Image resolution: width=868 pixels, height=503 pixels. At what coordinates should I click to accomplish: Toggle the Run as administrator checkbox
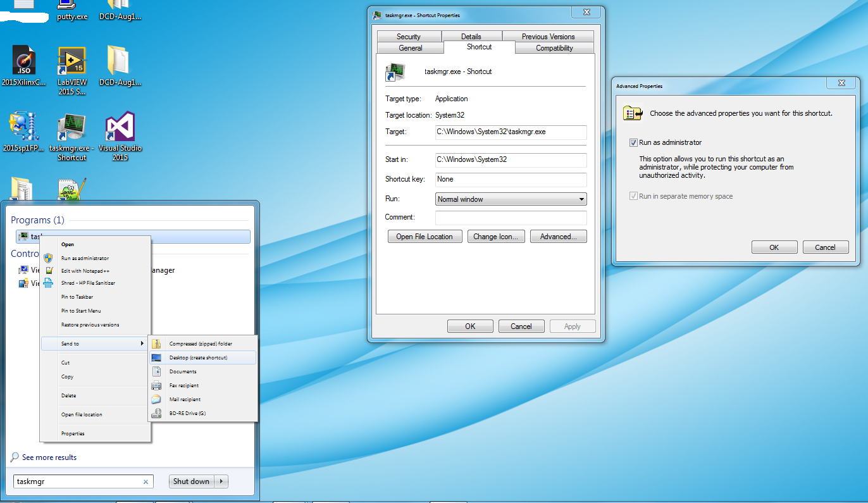(x=633, y=143)
